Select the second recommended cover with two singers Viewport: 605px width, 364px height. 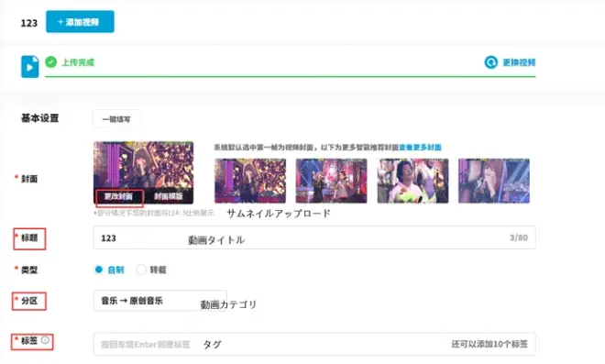click(332, 181)
